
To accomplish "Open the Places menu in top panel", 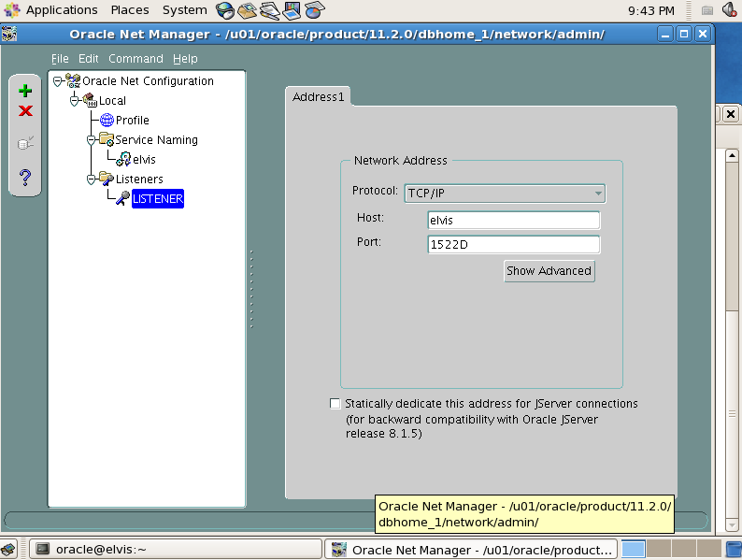I will pos(130,10).
